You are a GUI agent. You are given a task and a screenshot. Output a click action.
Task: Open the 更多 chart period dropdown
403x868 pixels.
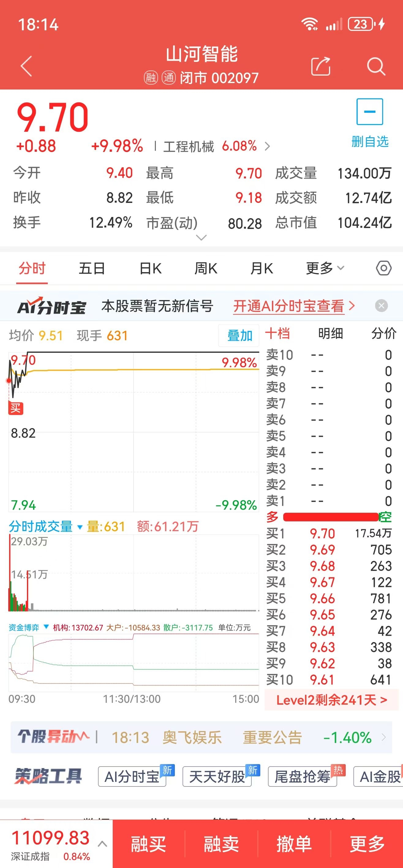pyautogui.click(x=325, y=268)
